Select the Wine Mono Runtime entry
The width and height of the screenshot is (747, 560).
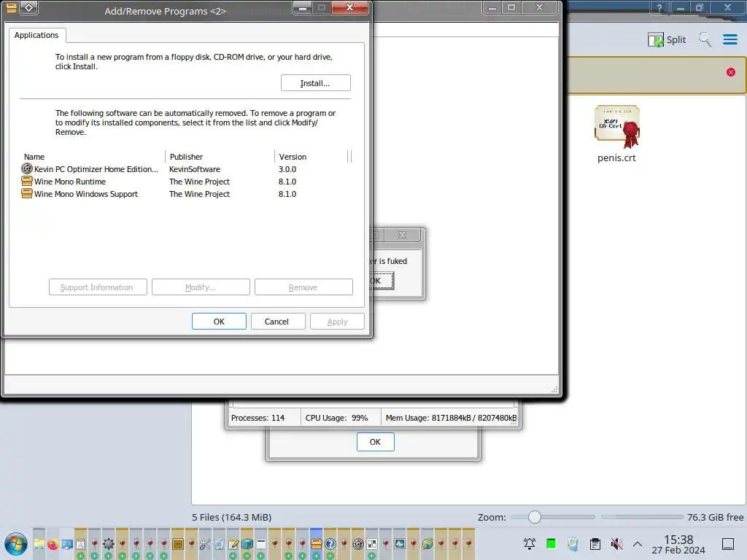click(x=186, y=182)
